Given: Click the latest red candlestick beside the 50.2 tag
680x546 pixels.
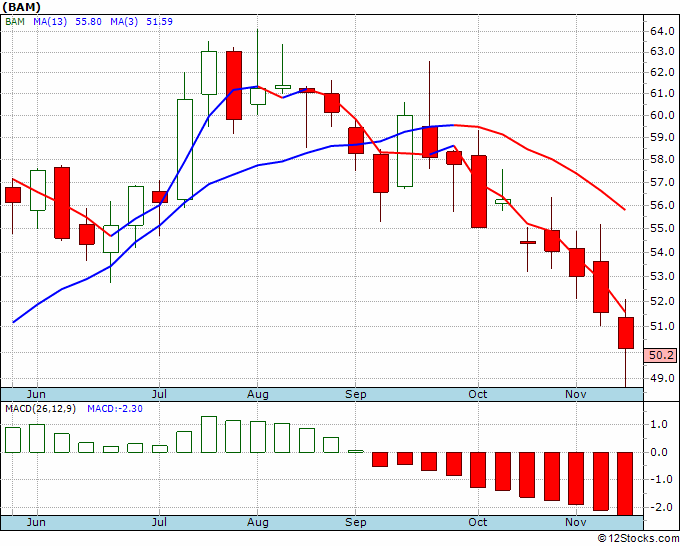Looking at the screenshot, I should click(x=626, y=333).
